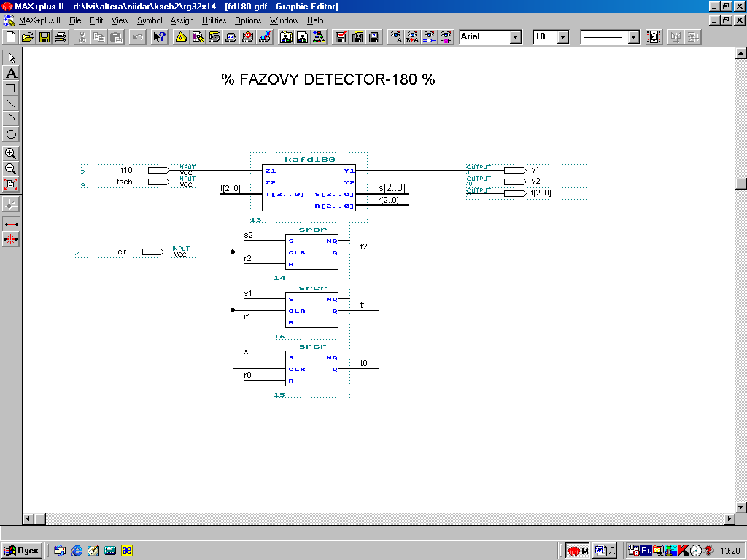The image size is (747, 560).
Task: Save the current design with the floppy icon
Action: (x=44, y=36)
